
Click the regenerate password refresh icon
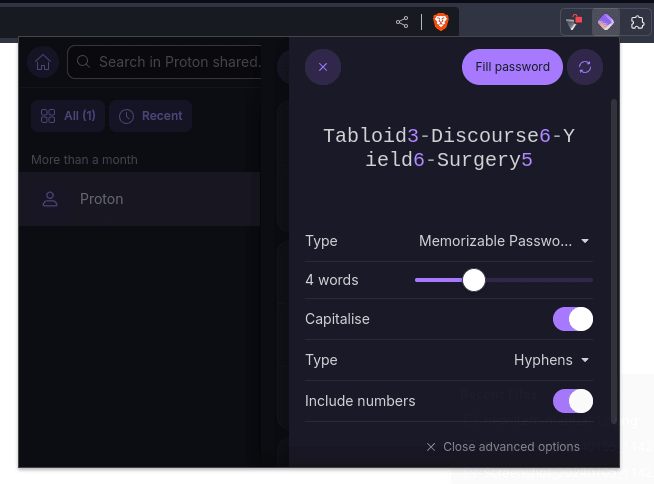click(585, 67)
